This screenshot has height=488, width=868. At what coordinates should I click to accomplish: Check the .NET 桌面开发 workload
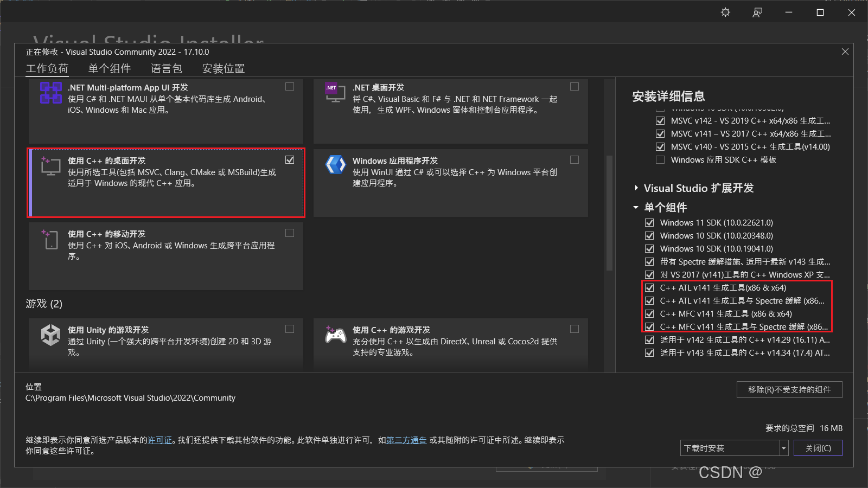coord(575,86)
